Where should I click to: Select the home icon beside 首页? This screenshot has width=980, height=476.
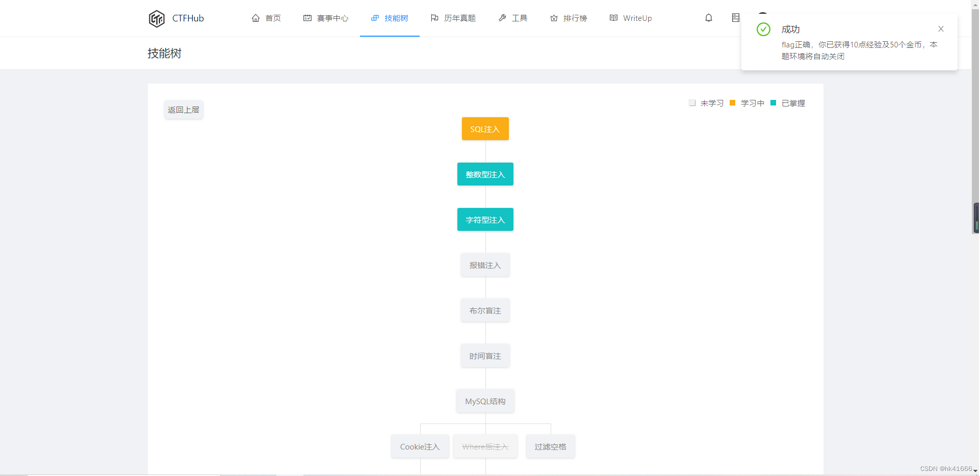pos(256,17)
